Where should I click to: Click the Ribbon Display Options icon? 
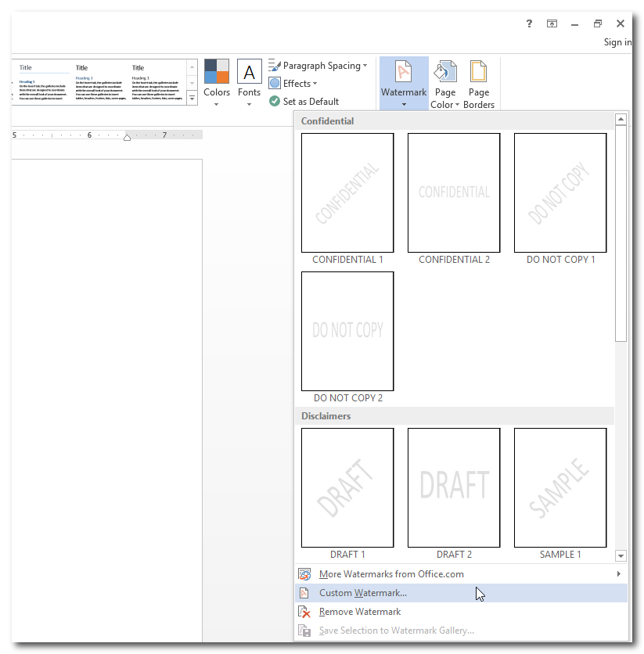tap(552, 23)
